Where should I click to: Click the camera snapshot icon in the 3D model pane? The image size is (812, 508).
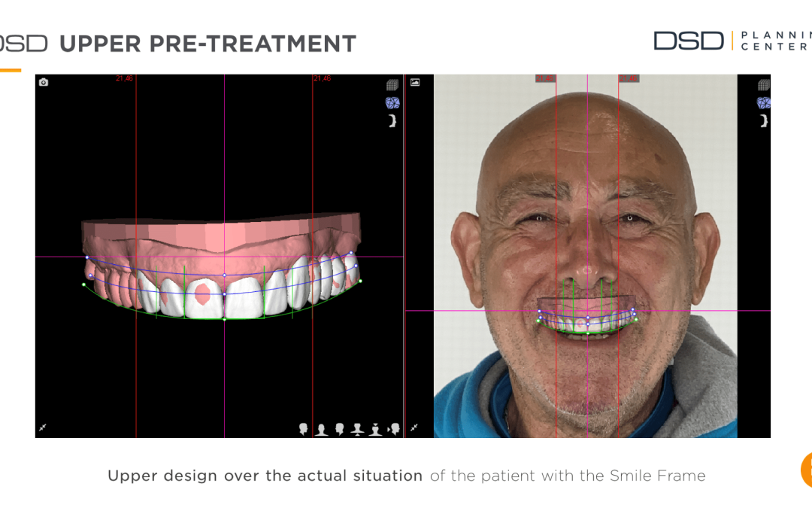[x=44, y=83]
